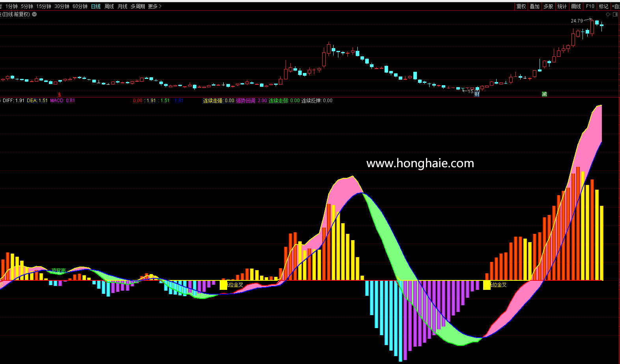Click the blue 财 event marker

tap(477, 94)
